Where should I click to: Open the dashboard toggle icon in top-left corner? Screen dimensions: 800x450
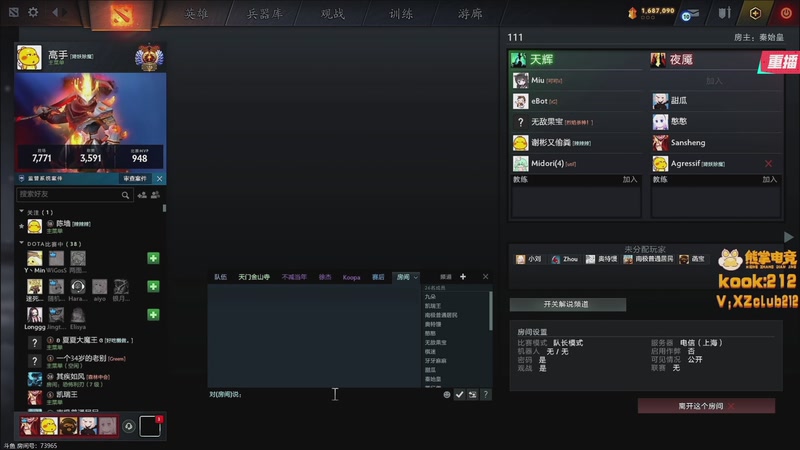[x=14, y=12]
